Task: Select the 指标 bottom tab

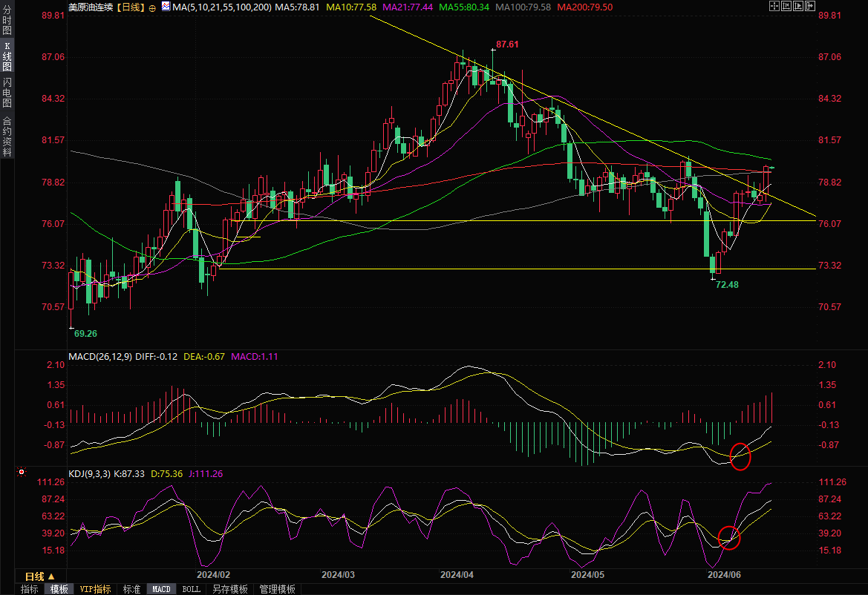Action: (30, 589)
